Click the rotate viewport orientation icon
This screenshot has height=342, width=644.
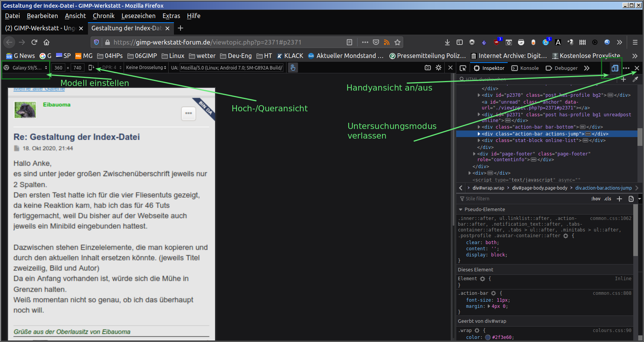(x=91, y=68)
